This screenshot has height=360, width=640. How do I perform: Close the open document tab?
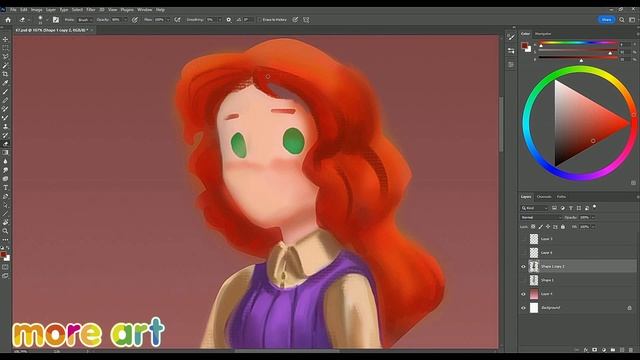tap(91, 30)
